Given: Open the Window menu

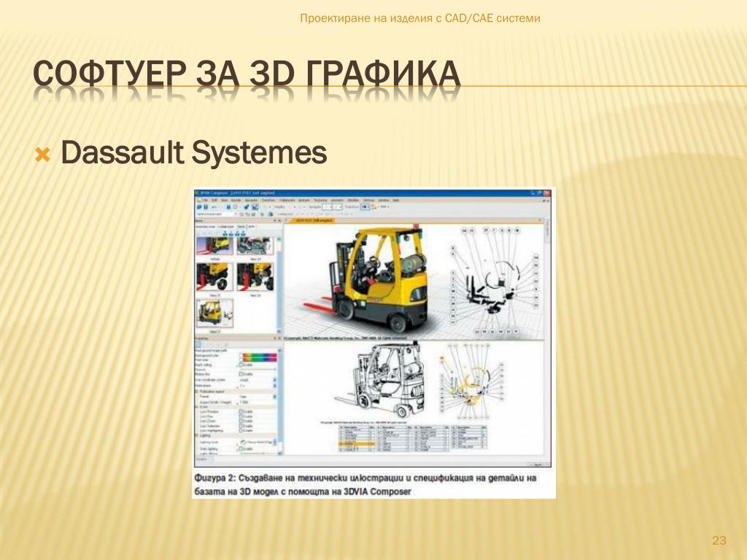Looking at the screenshot, I should [384, 200].
